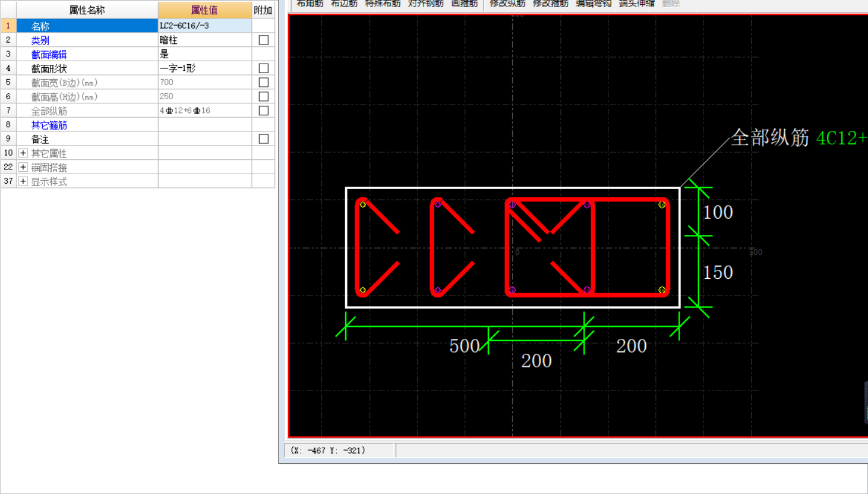868x494 pixels.
Task: Select the 截面宽(B边)(mm) label
Action: click(64, 83)
